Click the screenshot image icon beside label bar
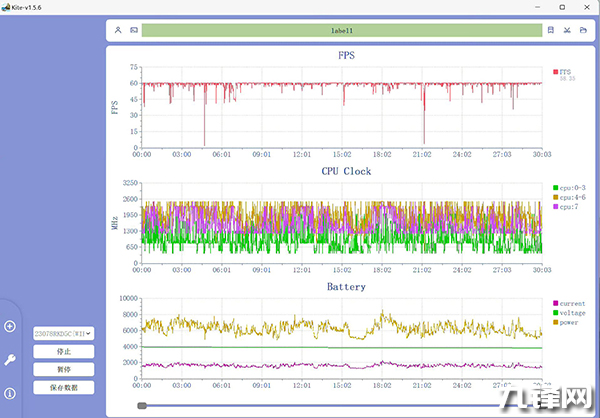Screen dimensions: 600x418 (x=134, y=31)
